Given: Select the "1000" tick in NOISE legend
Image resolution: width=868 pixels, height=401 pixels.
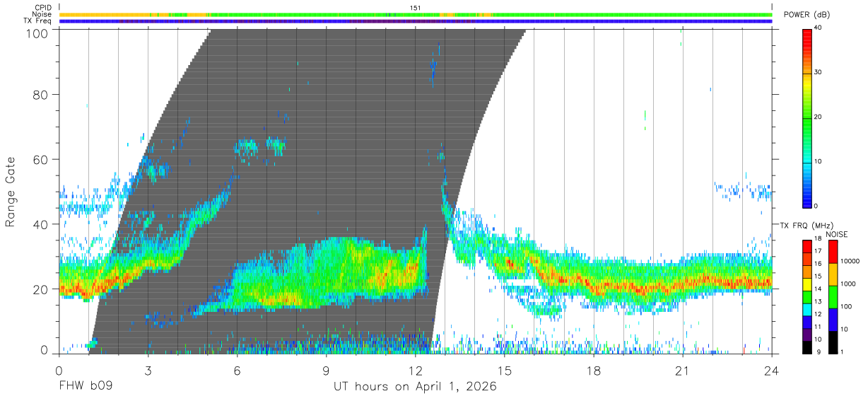Looking at the screenshot, I should [848, 284].
